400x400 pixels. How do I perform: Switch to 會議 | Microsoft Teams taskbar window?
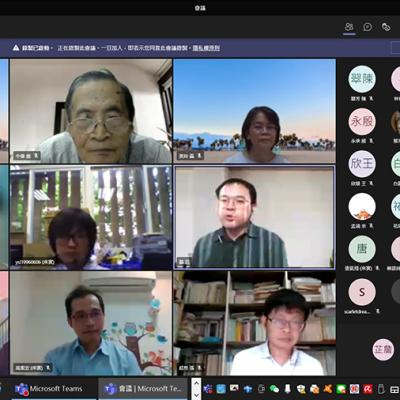(x=143, y=389)
